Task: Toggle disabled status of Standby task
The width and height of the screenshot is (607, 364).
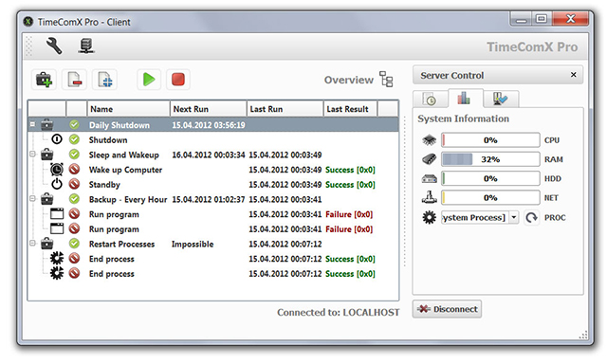Action: click(x=74, y=184)
